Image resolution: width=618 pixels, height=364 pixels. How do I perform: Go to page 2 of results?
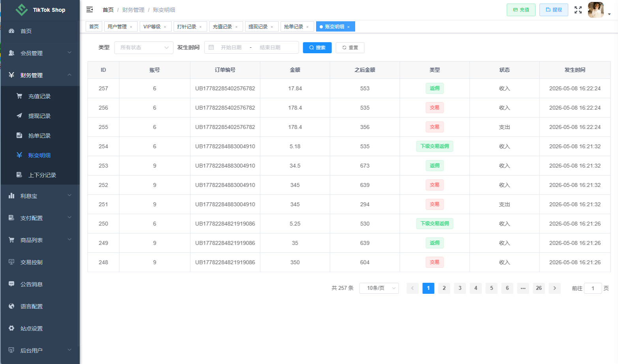click(444, 288)
